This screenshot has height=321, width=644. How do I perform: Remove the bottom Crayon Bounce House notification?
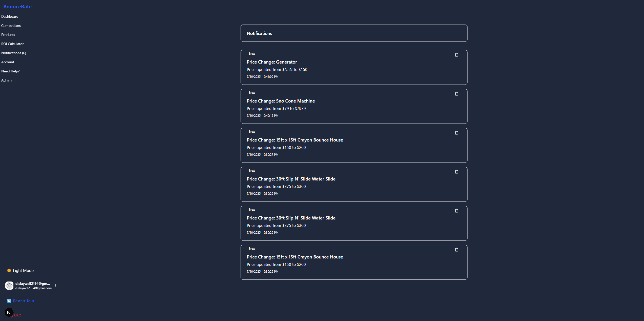[x=456, y=250]
